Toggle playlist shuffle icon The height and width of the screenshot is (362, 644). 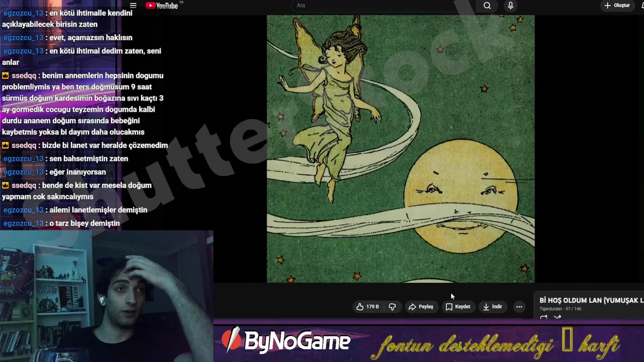click(x=557, y=317)
